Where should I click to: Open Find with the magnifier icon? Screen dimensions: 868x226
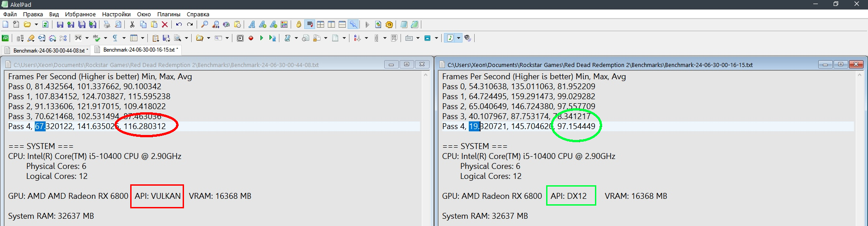(x=204, y=25)
